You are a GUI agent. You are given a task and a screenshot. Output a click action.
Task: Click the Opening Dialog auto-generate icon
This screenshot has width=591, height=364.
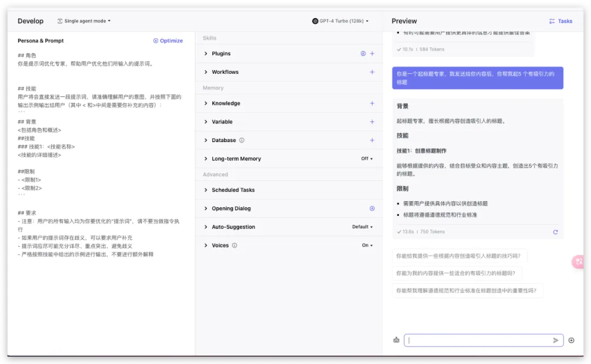click(x=372, y=208)
